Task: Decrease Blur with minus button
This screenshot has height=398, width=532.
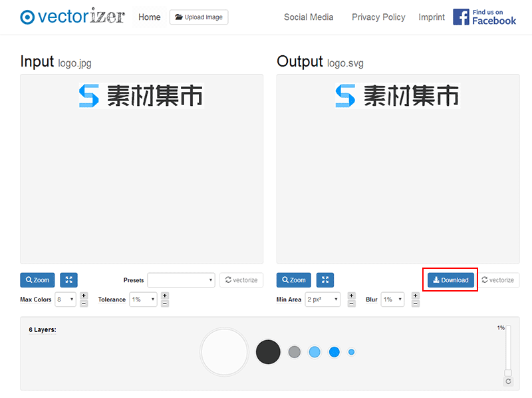Action: pos(416,303)
